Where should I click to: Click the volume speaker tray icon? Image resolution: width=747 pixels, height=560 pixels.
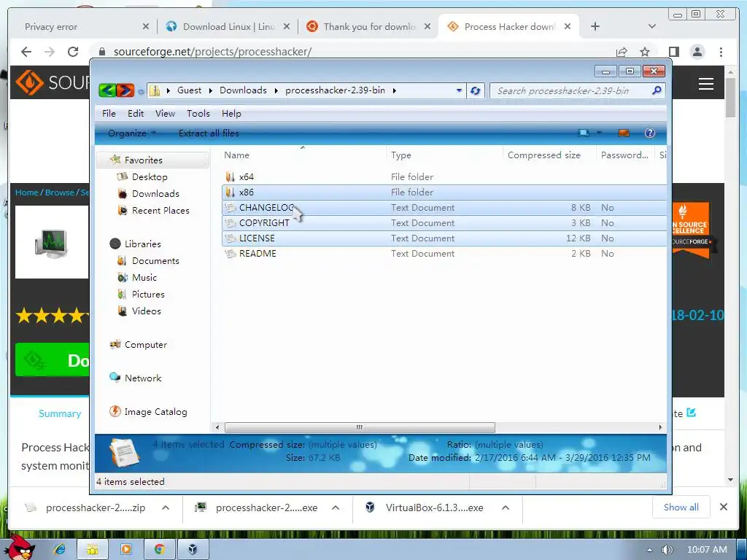pyautogui.click(x=667, y=550)
